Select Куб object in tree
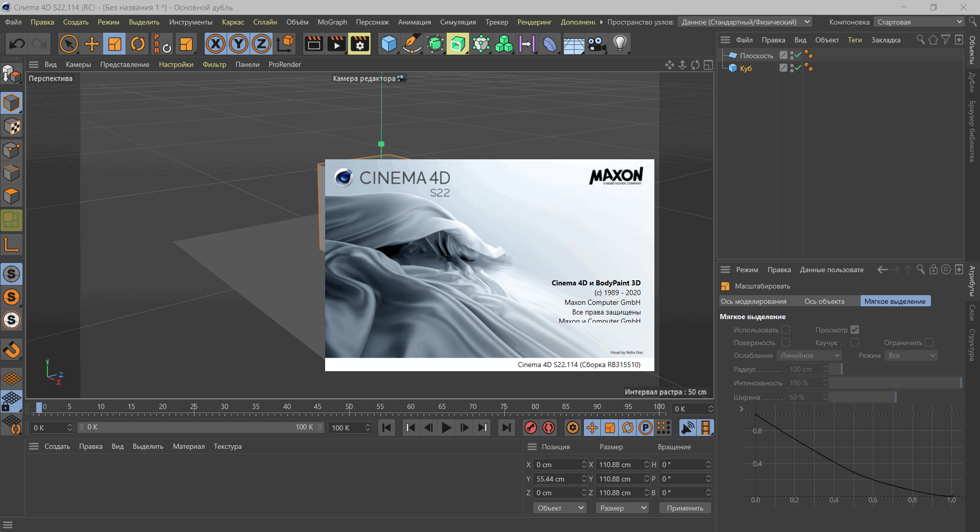Viewport: 980px width, 532px height. point(746,68)
